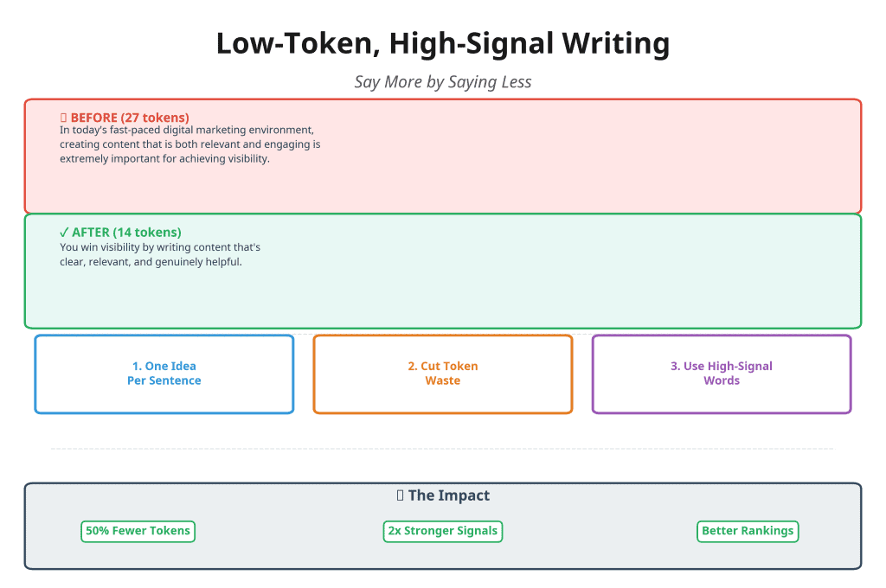Choose the "3. Use High-Signal Words" card

click(x=722, y=374)
